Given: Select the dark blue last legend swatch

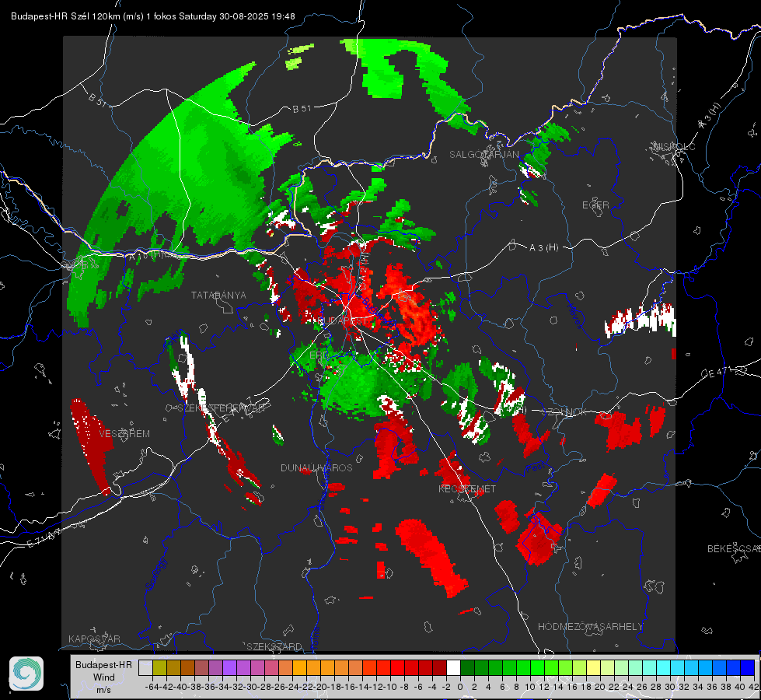Looking at the screenshot, I should tap(748, 667).
